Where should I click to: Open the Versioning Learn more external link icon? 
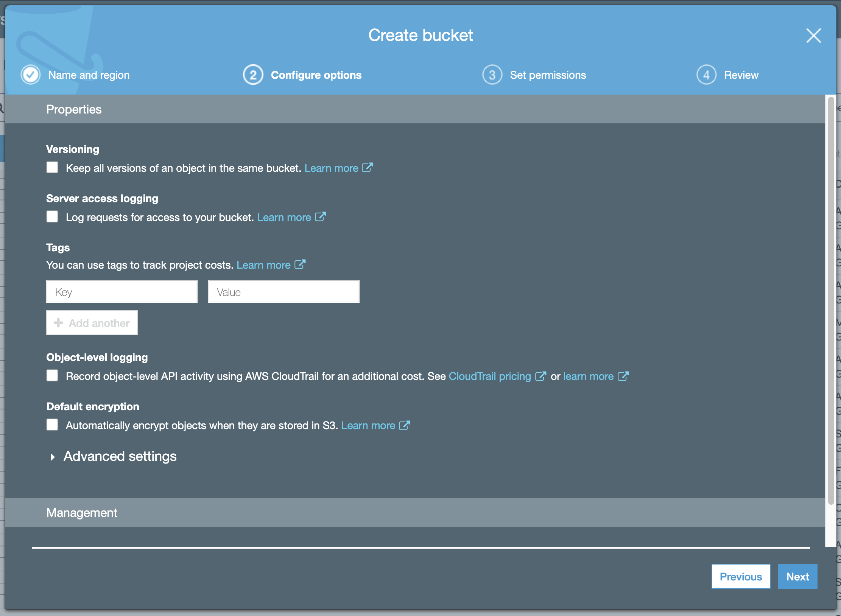pos(368,168)
